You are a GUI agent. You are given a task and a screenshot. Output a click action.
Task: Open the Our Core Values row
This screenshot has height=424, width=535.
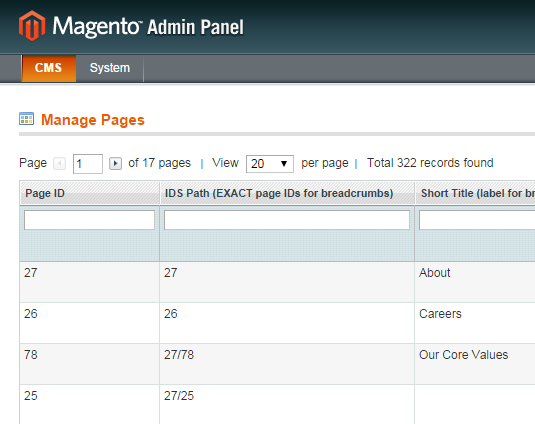(x=277, y=364)
